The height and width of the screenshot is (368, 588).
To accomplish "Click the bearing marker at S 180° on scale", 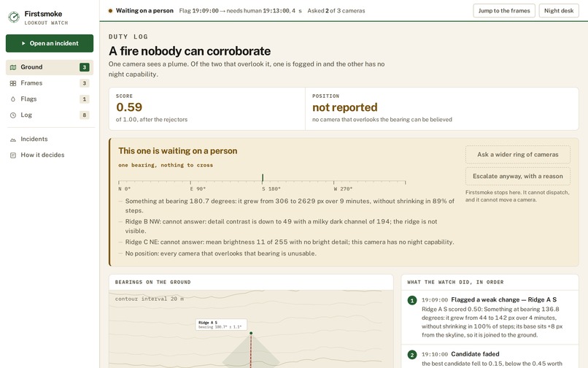I will pyautogui.click(x=263, y=178).
